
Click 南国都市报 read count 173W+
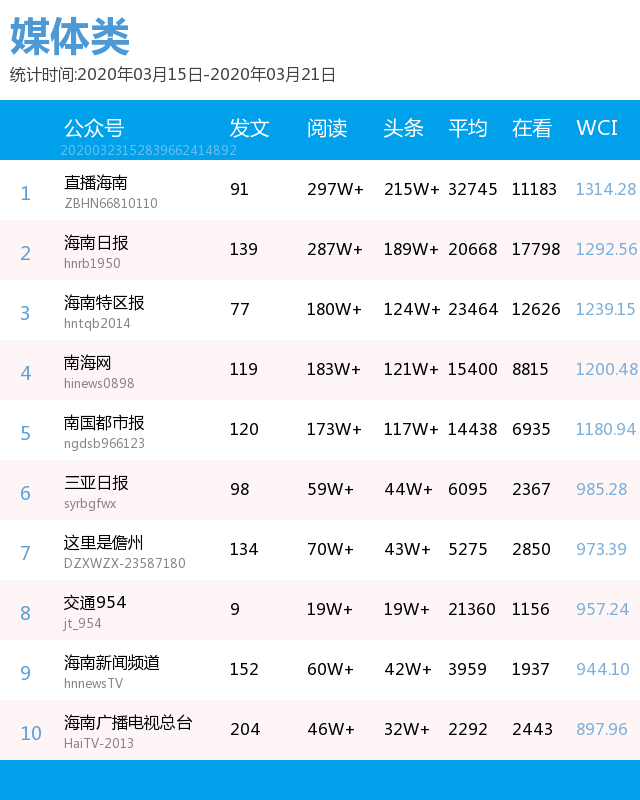coord(334,429)
